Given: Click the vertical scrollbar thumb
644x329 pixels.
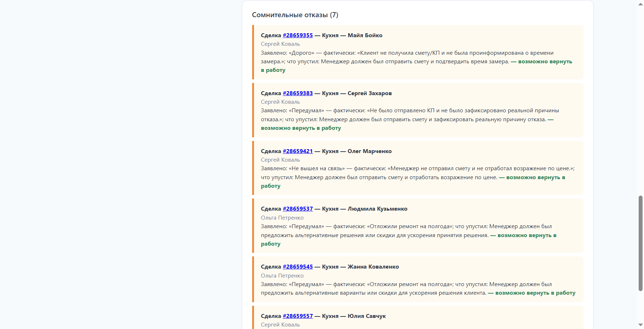Looking at the screenshot, I should pos(640,243).
